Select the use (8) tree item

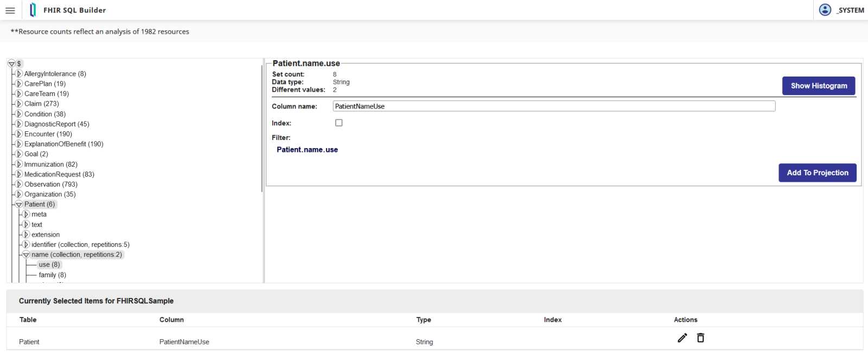[x=49, y=265]
